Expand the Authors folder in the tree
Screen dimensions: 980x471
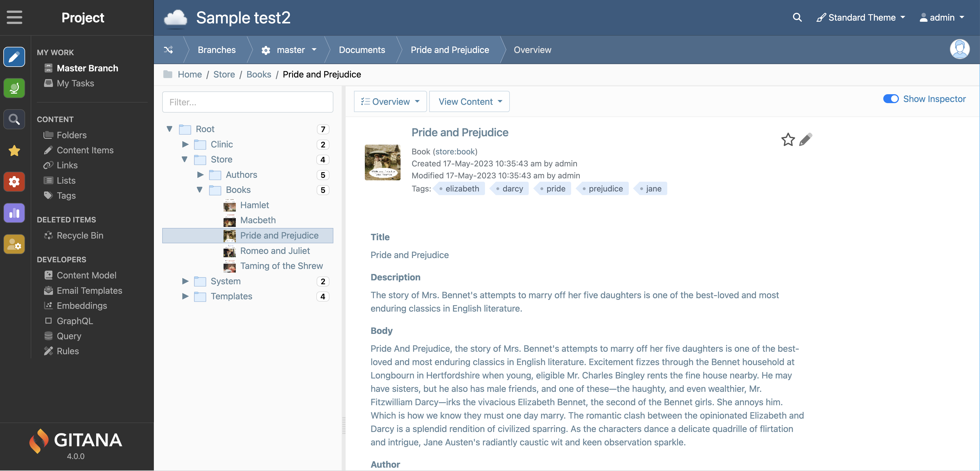pos(199,174)
